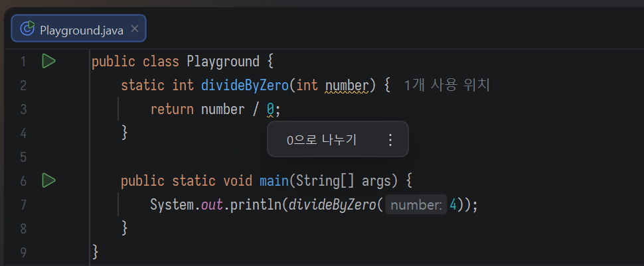Click the run icon beside the main method
Image resolution: width=644 pixels, height=266 pixels.
pyautogui.click(x=48, y=180)
